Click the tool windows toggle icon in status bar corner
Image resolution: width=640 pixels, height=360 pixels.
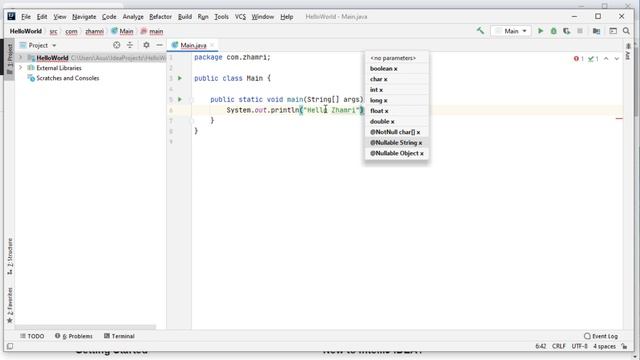[x=10, y=346]
